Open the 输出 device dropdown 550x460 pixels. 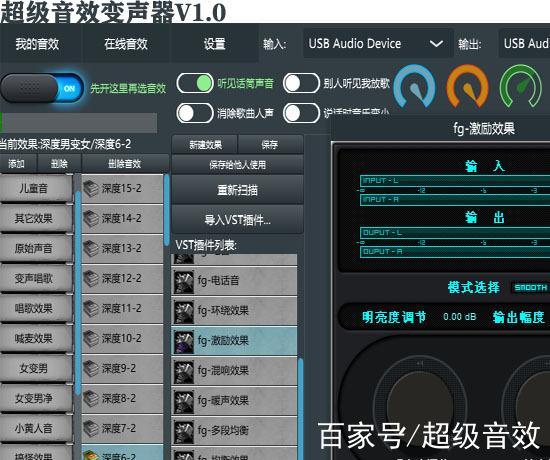[x=524, y=44]
